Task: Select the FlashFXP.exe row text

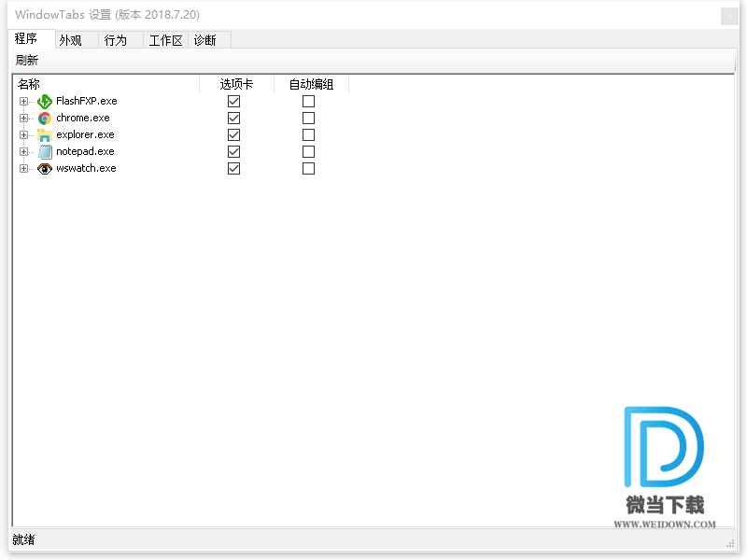Action: pyautogui.click(x=87, y=101)
